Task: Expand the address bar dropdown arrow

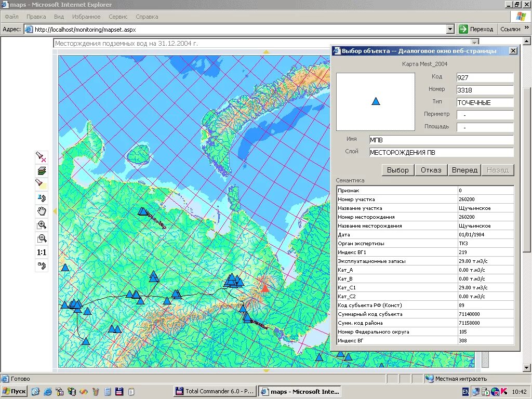Action: click(x=450, y=29)
